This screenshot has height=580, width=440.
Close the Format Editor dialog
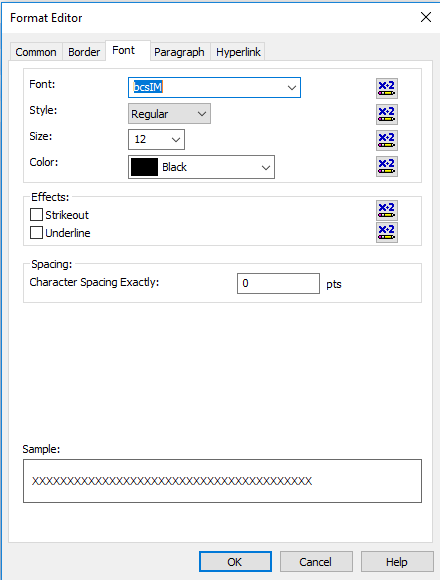pyautogui.click(x=426, y=17)
